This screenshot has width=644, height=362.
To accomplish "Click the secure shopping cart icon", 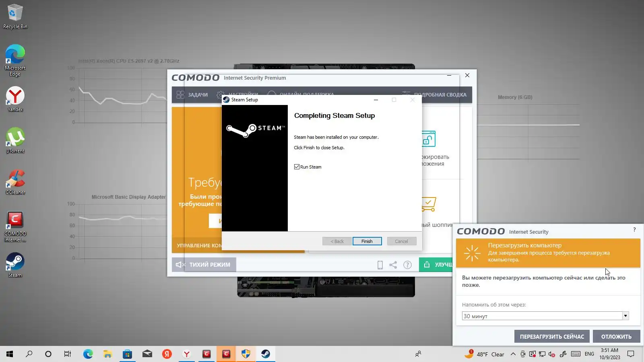I will coord(428,204).
